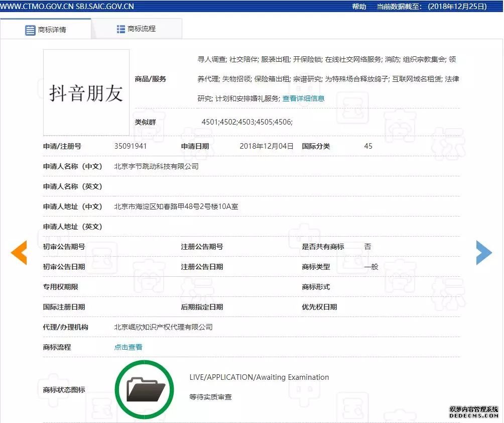This screenshot has width=504, height=423.
Task: Click the green folder status icon
Action: [144, 389]
